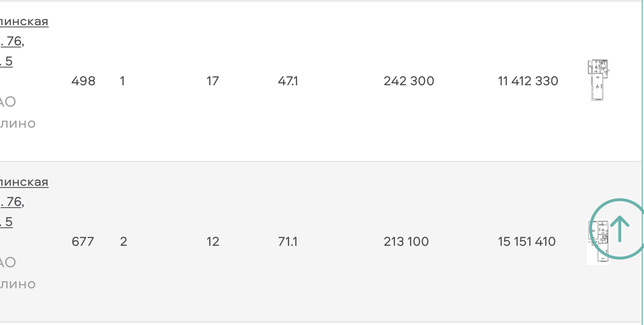Open floor plan thumbnail for apartment 677
The image size is (644, 325).
tap(598, 242)
